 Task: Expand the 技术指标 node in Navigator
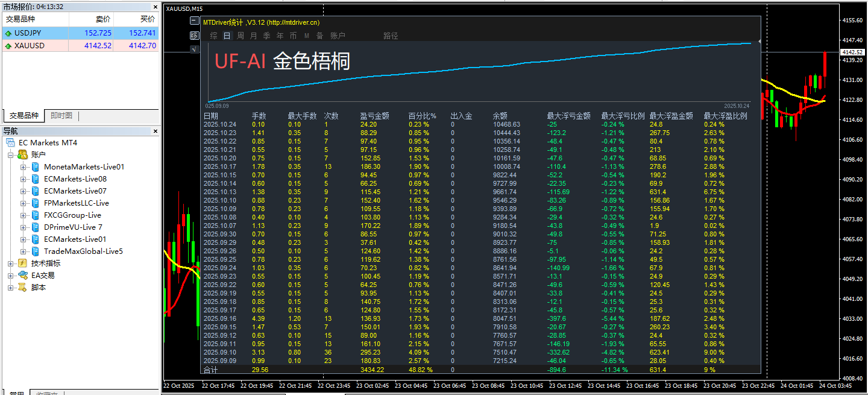(11, 264)
